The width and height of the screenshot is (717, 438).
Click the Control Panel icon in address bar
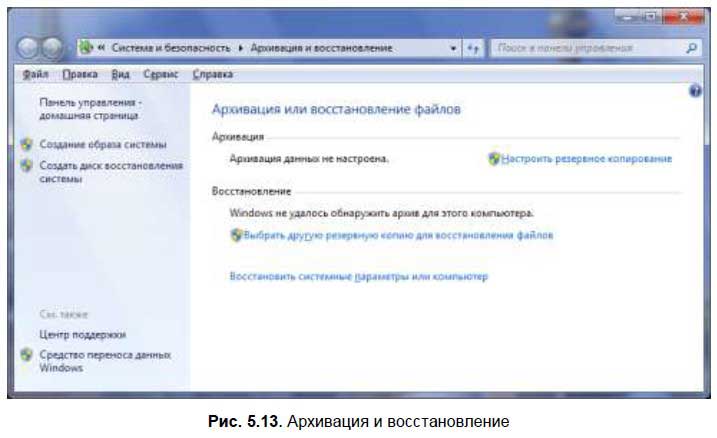click(86, 48)
